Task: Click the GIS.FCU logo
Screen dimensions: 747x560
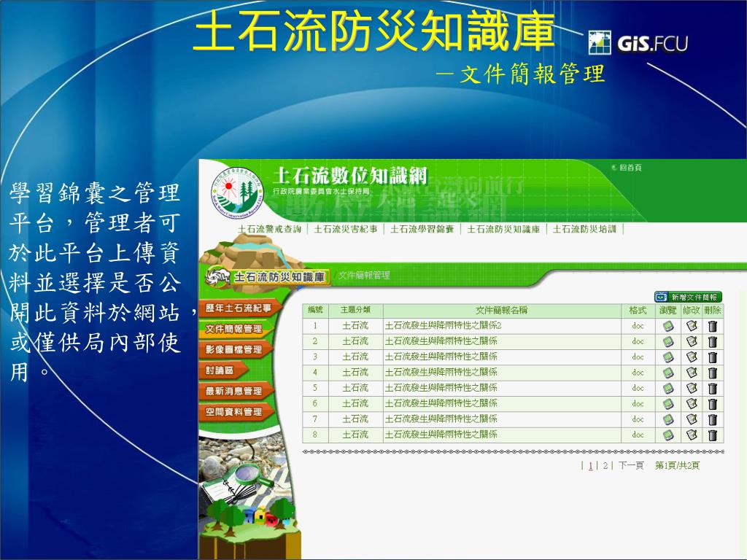Action: 638,43
